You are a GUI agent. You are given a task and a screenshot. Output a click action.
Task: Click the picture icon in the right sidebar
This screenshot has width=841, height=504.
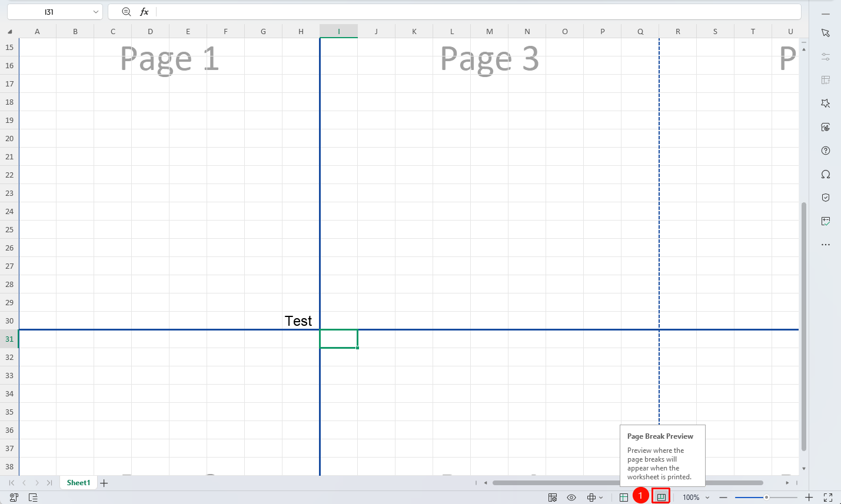(x=826, y=127)
